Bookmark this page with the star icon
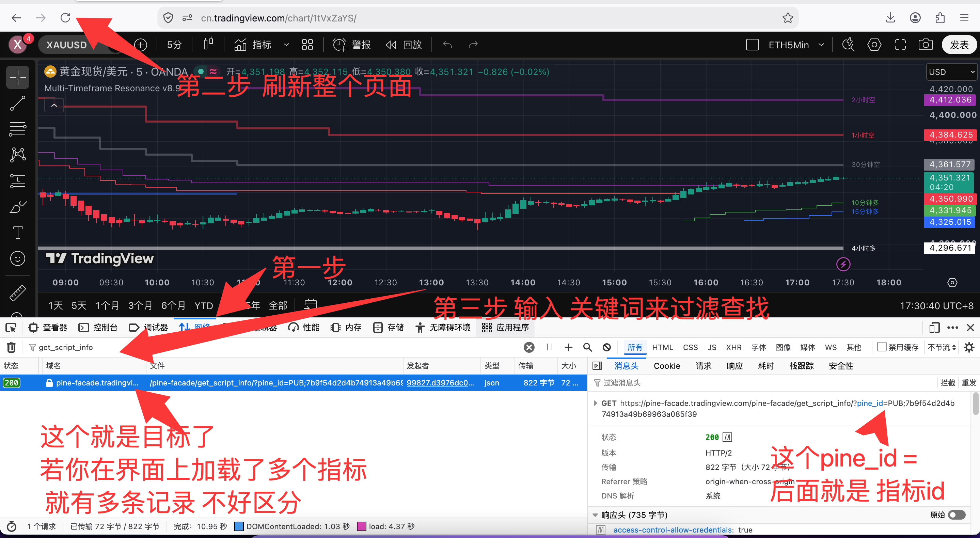The image size is (980, 538). pyautogui.click(x=788, y=18)
